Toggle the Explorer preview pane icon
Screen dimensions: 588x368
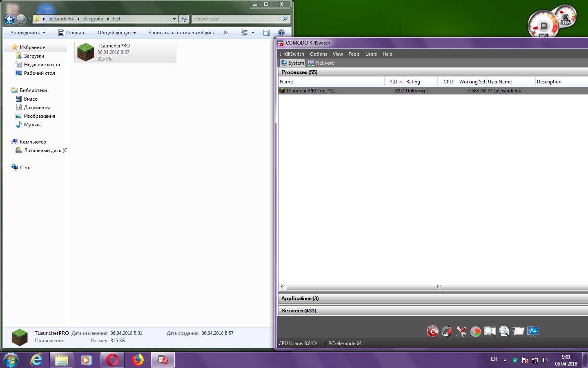[x=267, y=33]
